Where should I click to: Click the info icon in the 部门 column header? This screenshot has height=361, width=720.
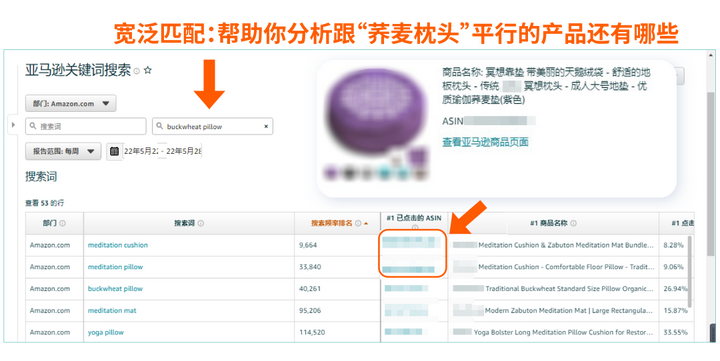point(62,223)
